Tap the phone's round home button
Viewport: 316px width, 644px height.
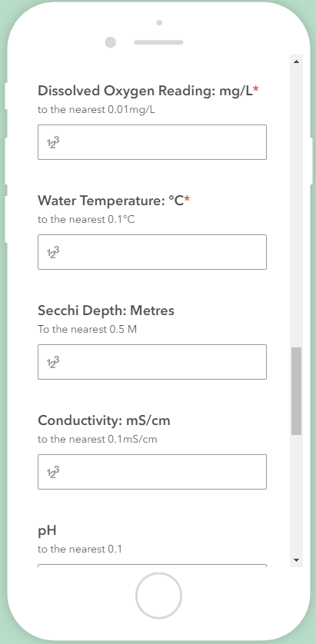pyautogui.click(x=158, y=596)
